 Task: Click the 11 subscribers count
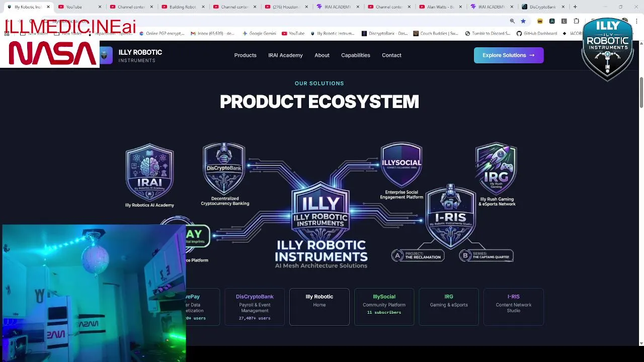coord(384,312)
